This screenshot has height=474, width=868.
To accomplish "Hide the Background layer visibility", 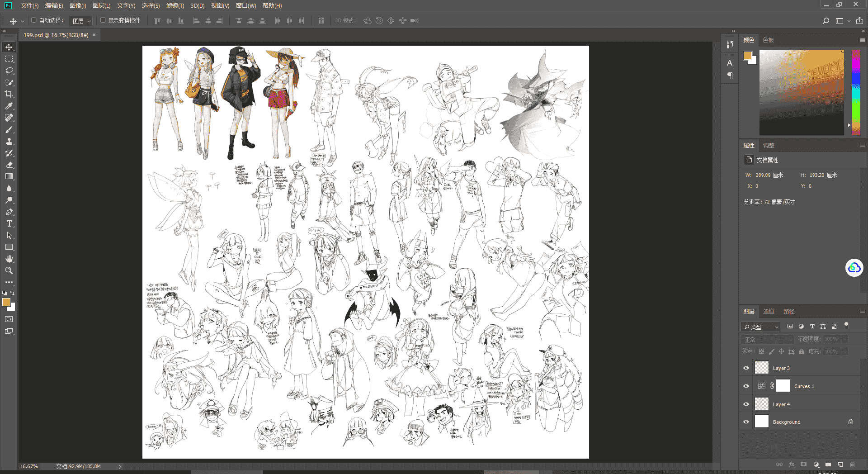I will pyautogui.click(x=746, y=422).
